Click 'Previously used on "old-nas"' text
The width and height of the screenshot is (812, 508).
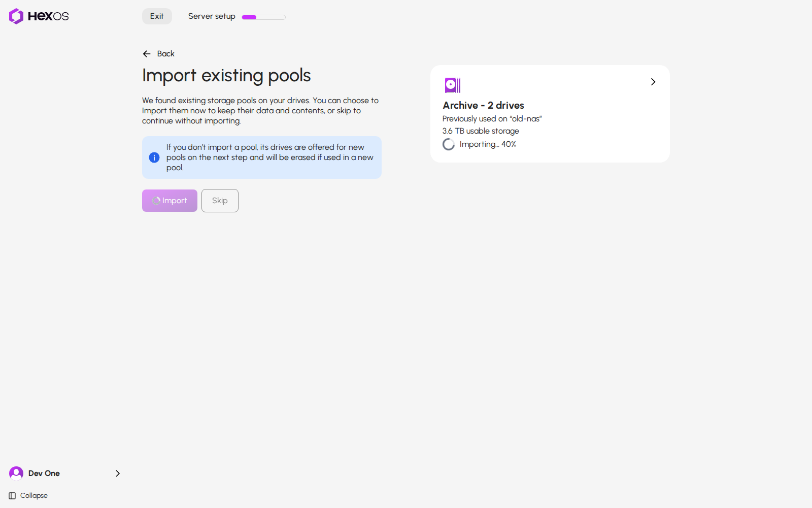click(492, 119)
